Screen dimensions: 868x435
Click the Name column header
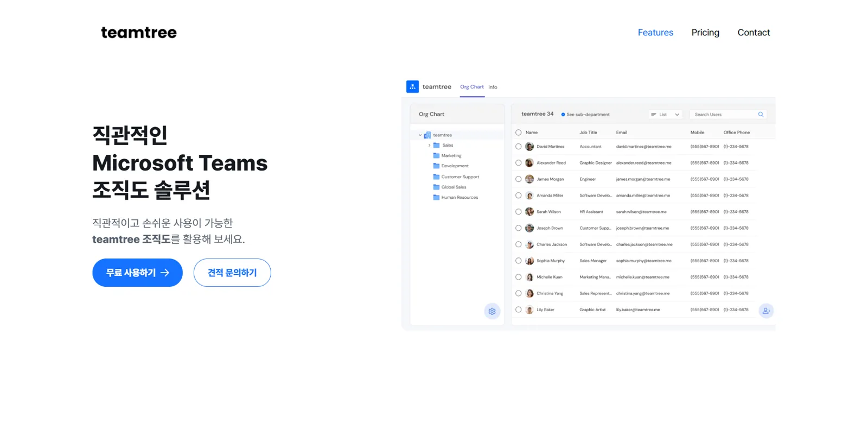(532, 133)
